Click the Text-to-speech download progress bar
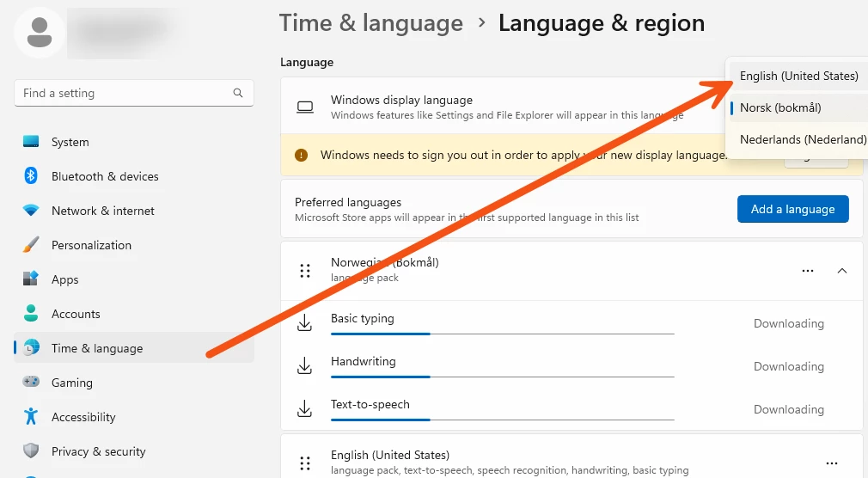The image size is (868, 478). pyautogui.click(x=503, y=420)
